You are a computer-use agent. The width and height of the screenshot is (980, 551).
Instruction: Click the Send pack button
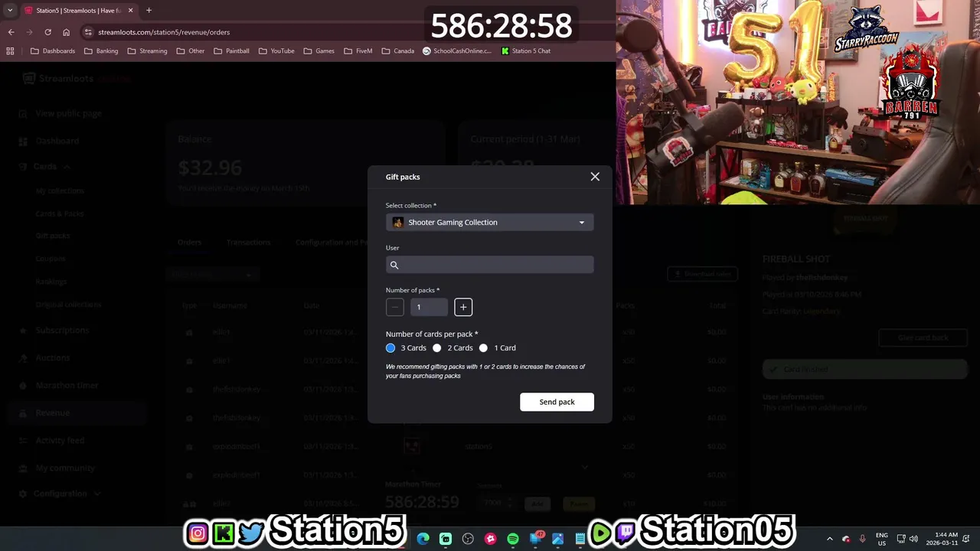click(x=557, y=402)
